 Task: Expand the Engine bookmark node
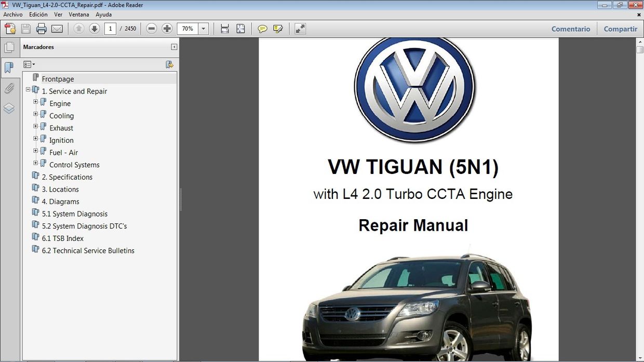pos(35,103)
